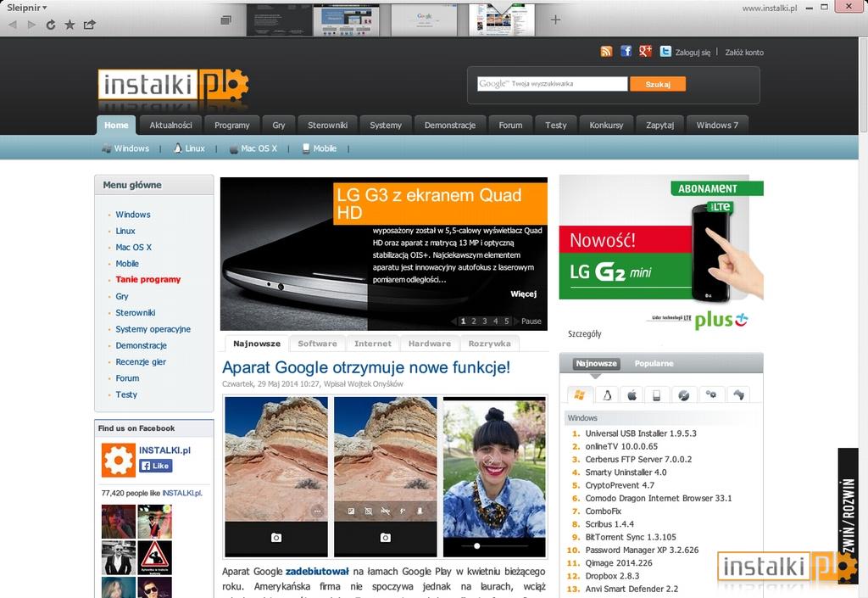Bookmark the page with the star icon
The width and height of the screenshot is (868, 598).
pos(70,25)
